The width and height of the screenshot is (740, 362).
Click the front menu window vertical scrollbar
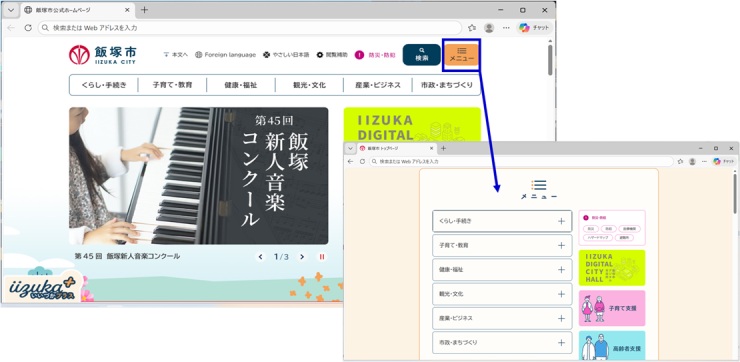tap(736, 194)
